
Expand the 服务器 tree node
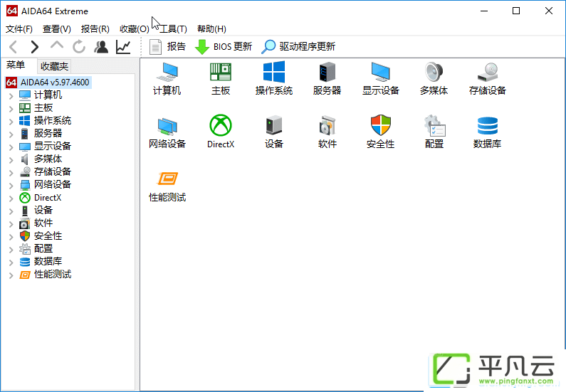point(11,134)
